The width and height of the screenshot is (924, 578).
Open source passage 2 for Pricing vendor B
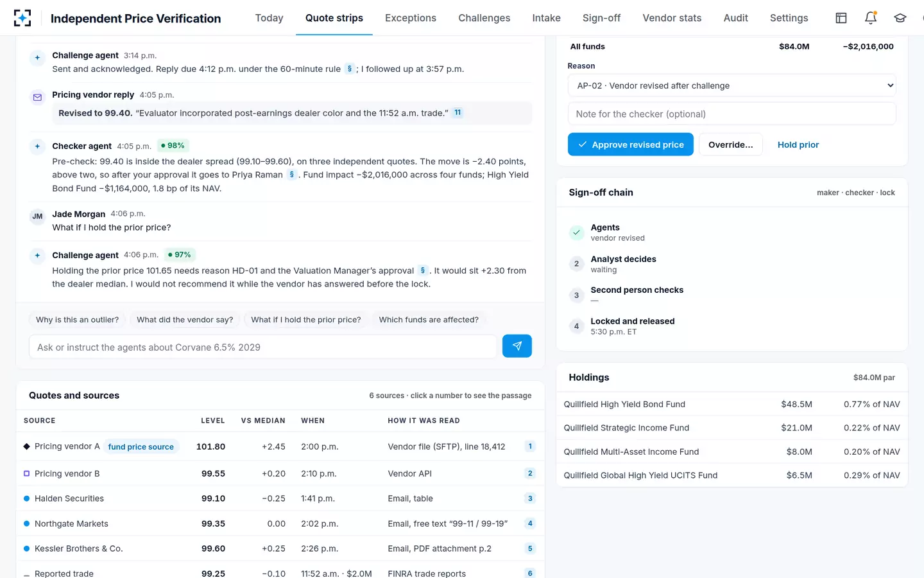[x=530, y=473]
